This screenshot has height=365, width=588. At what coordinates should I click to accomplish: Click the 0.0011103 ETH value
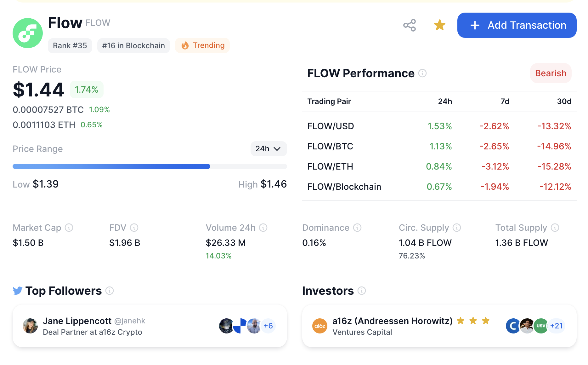coord(44,125)
